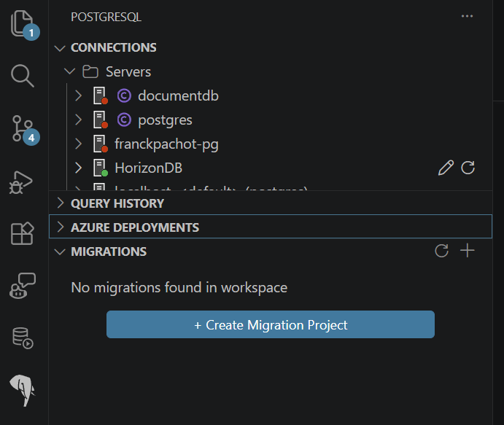The image size is (504, 425).
Task: Click the CONNECTIONS section header text
Action: [x=114, y=47]
